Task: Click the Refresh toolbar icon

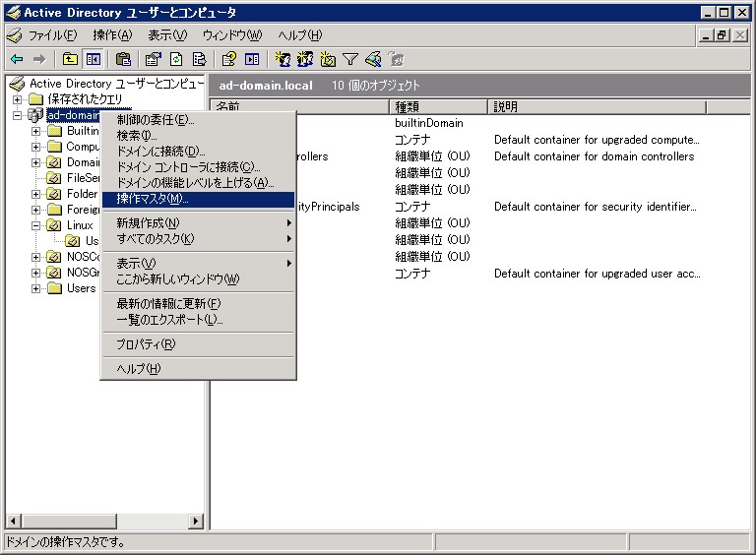Action: pyautogui.click(x=176, y=59)
